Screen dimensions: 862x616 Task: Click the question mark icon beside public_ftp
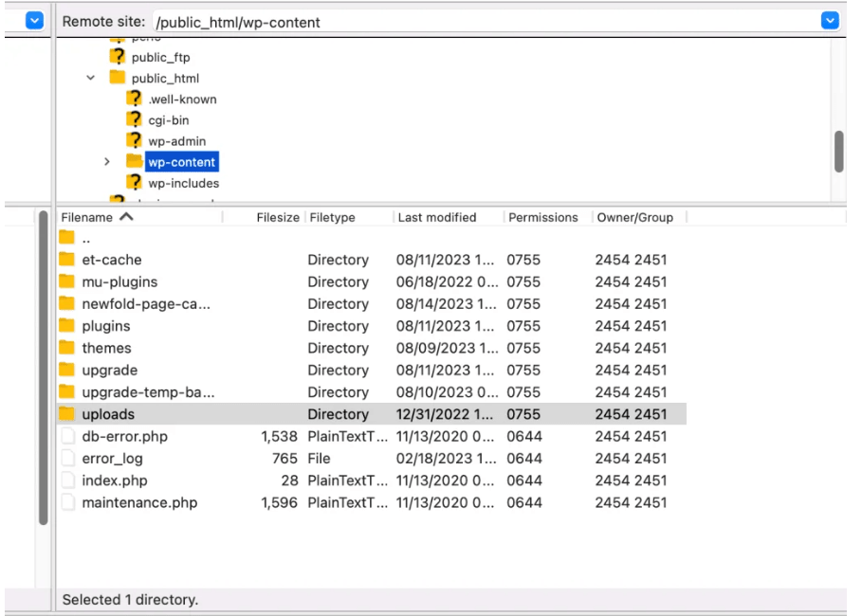point(136,57)
